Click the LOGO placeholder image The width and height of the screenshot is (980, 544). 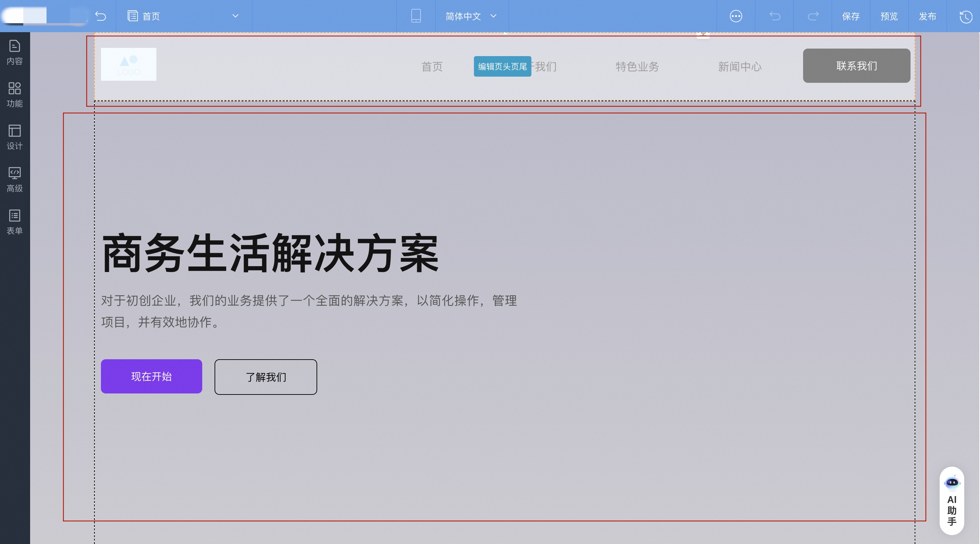click(129, 64)
